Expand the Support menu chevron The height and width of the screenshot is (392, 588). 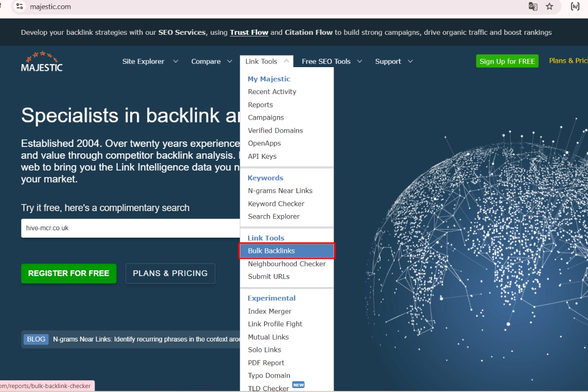(410, 61)
